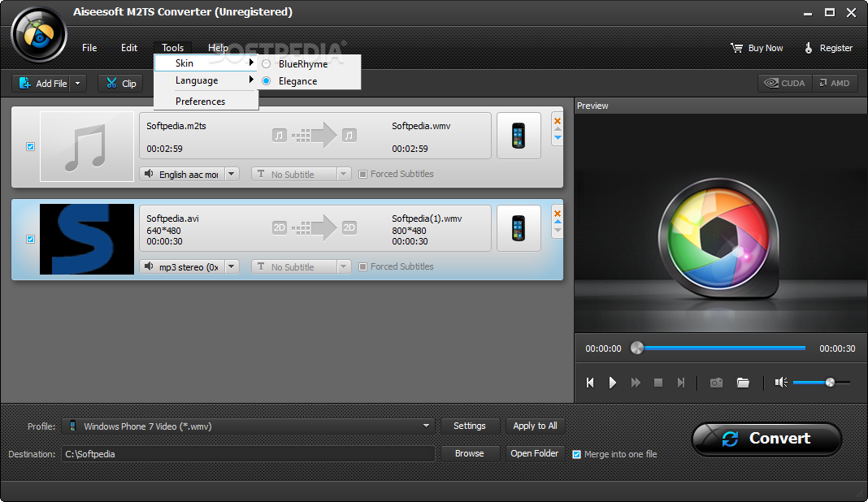This screenshot has width=868, height=502.
Task: Click the mp3 stereo audio speaker icon
Action: coord(149,266)
